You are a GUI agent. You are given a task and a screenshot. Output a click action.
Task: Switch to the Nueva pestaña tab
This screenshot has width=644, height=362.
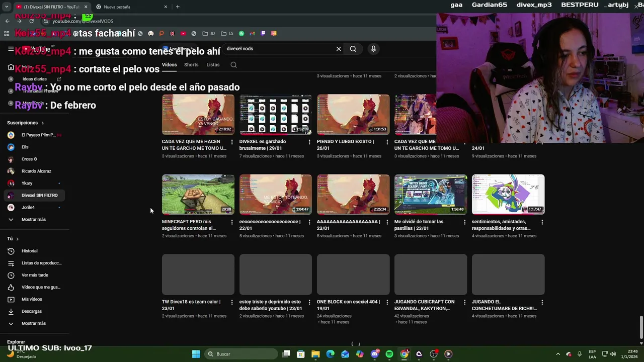tap(131, 7)
